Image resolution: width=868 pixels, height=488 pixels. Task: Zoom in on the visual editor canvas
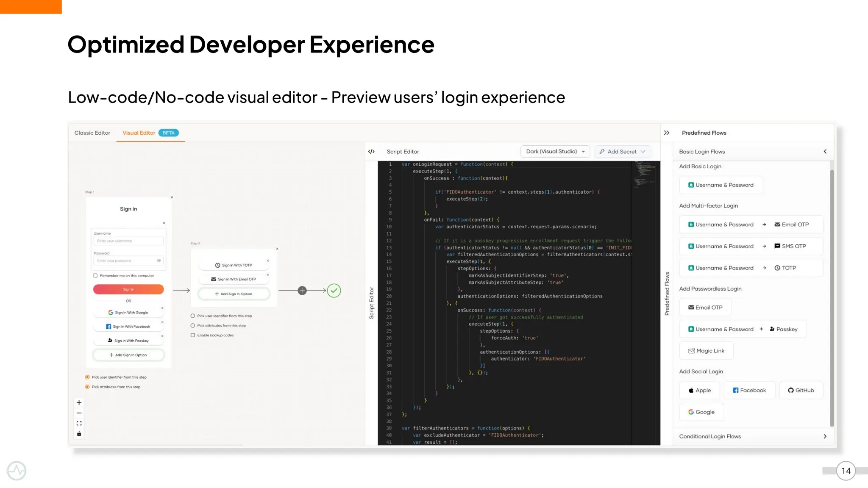coord(79,402)
